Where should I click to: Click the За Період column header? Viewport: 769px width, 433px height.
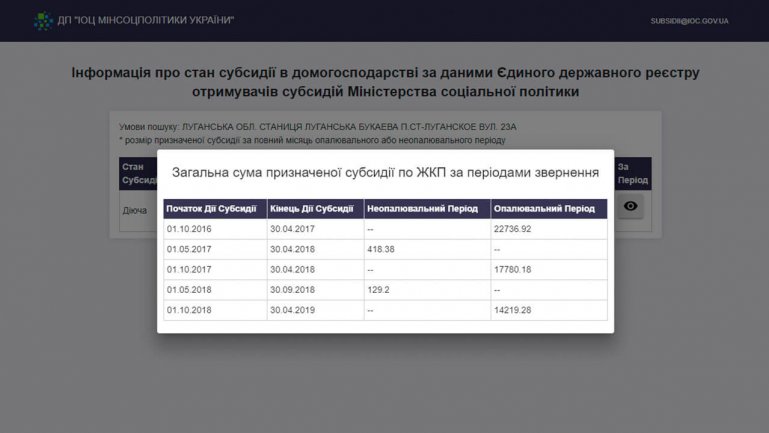click(x=633, y=174)
